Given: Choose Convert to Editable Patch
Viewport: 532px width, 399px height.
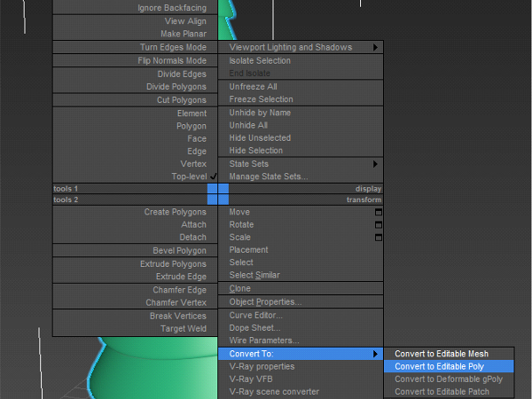Looking at the screenshot, I should (x=449, y=392).
